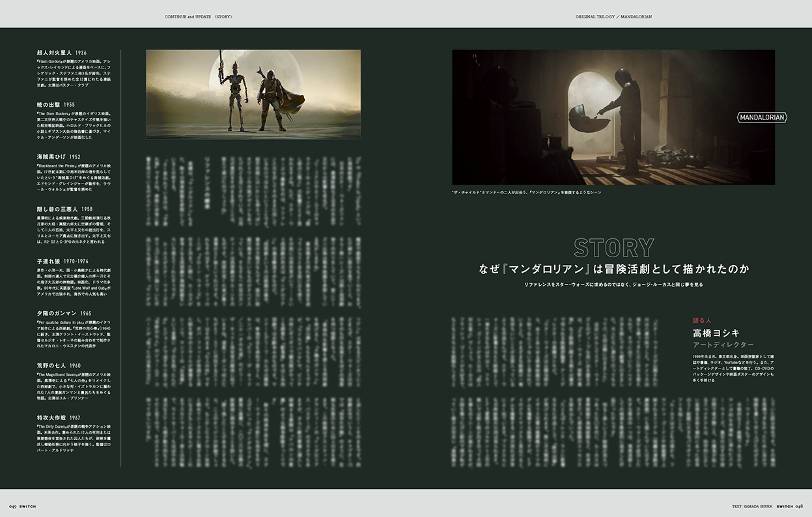Click sidebar title 隠し砦の三悪人 1958
Screen dimensions: 812x517
(65, 209)
